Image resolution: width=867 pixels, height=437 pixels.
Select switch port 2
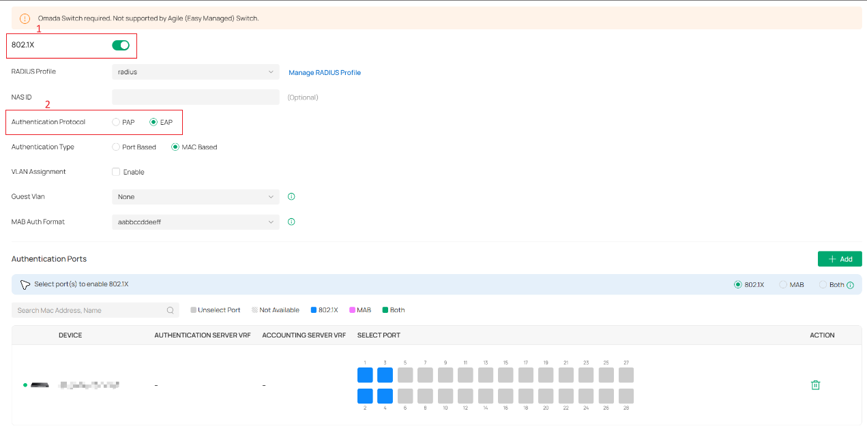click(365, 396)
